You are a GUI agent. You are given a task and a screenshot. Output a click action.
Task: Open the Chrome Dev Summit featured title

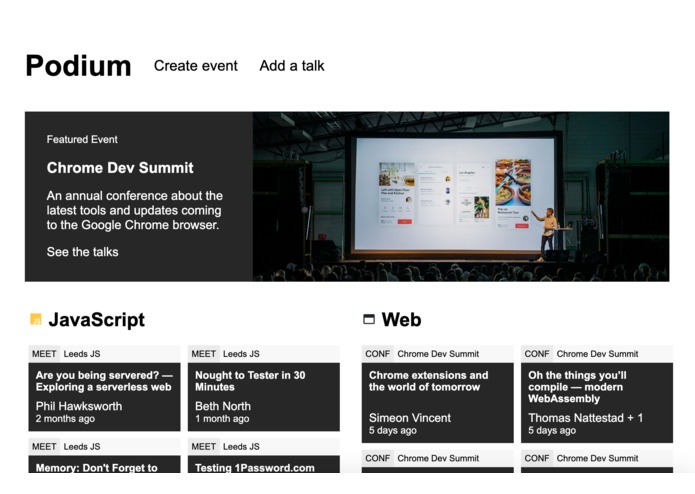[x=120, y=167]
